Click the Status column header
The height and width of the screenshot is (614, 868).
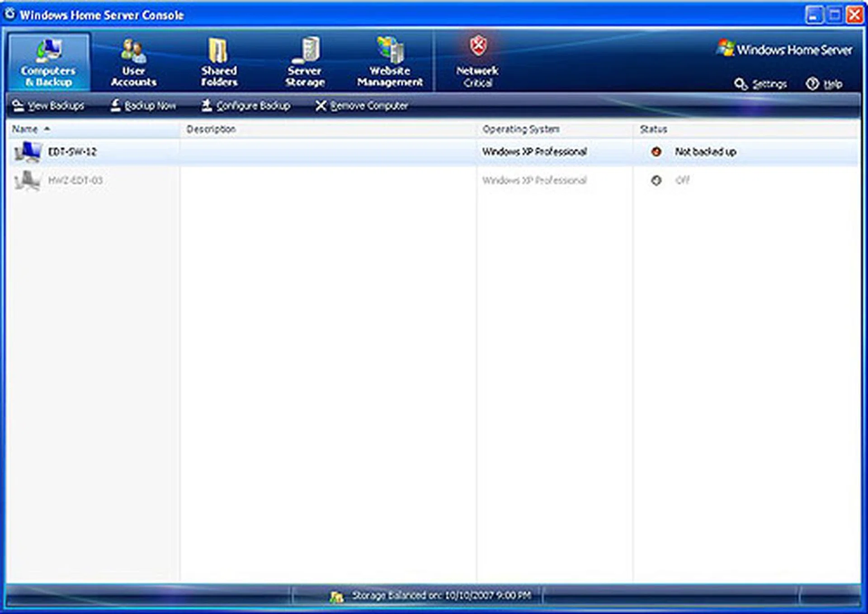[x=653, y=129]
